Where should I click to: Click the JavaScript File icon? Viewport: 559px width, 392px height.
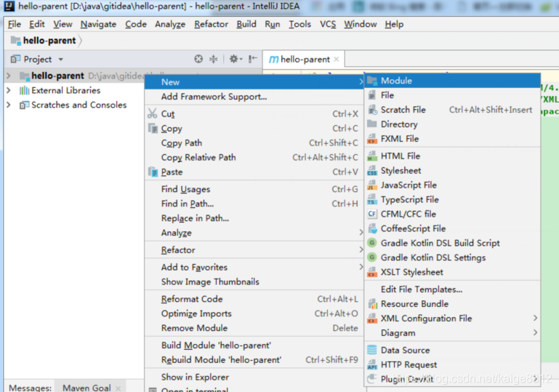click(372, 185)
